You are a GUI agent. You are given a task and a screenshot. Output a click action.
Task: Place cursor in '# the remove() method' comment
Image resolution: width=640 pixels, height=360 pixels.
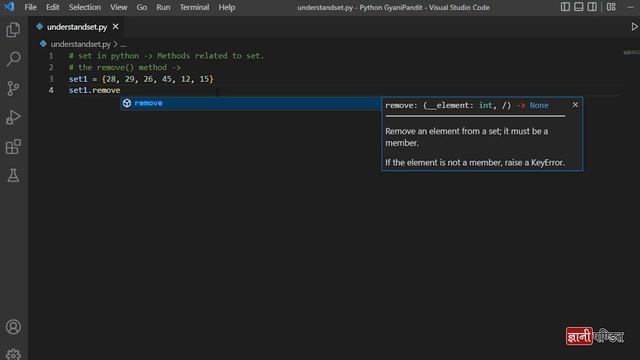[x=125, y=67]
